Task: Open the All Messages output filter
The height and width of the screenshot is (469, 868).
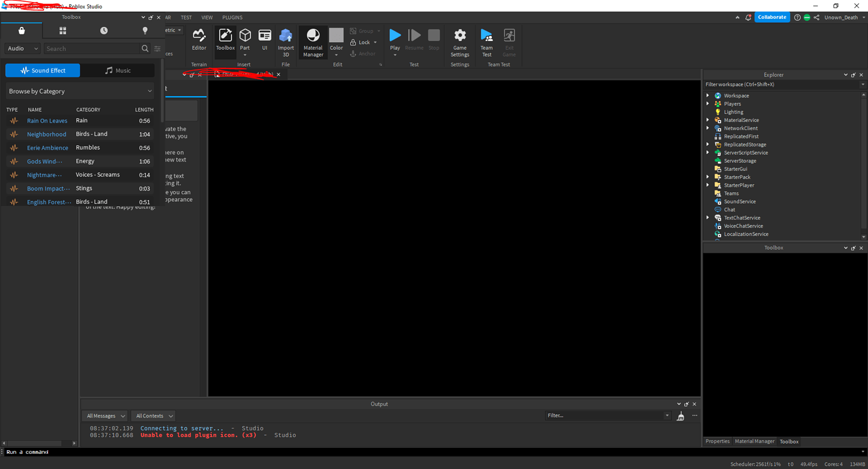Action: 104,416
